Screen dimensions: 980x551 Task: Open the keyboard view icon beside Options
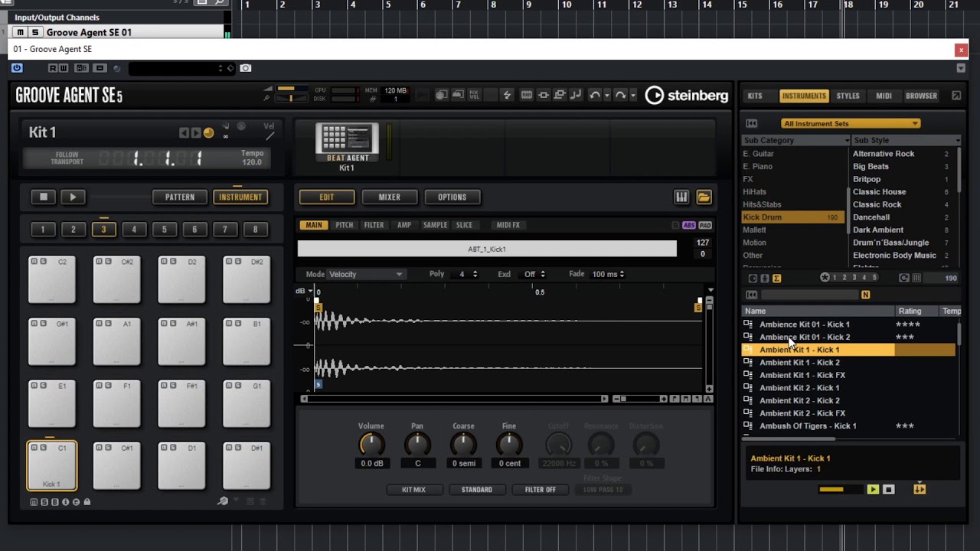pos(681,197)
